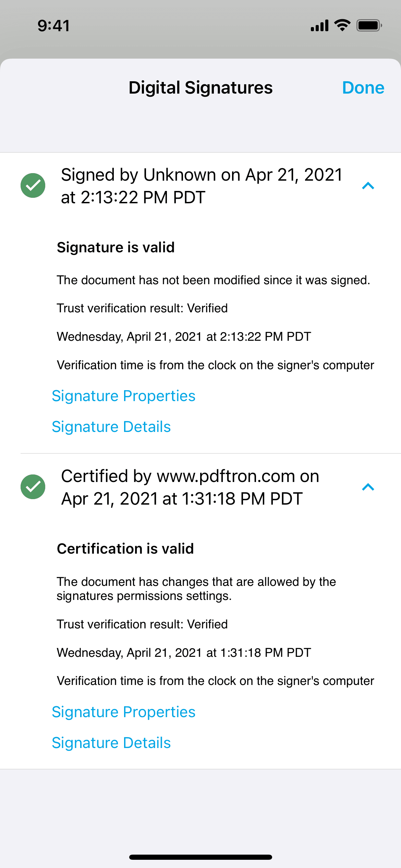Open Signature Details for the Unknown signer
The height and width of the screenshot is (868, 401).
click(x=111, y=427)
